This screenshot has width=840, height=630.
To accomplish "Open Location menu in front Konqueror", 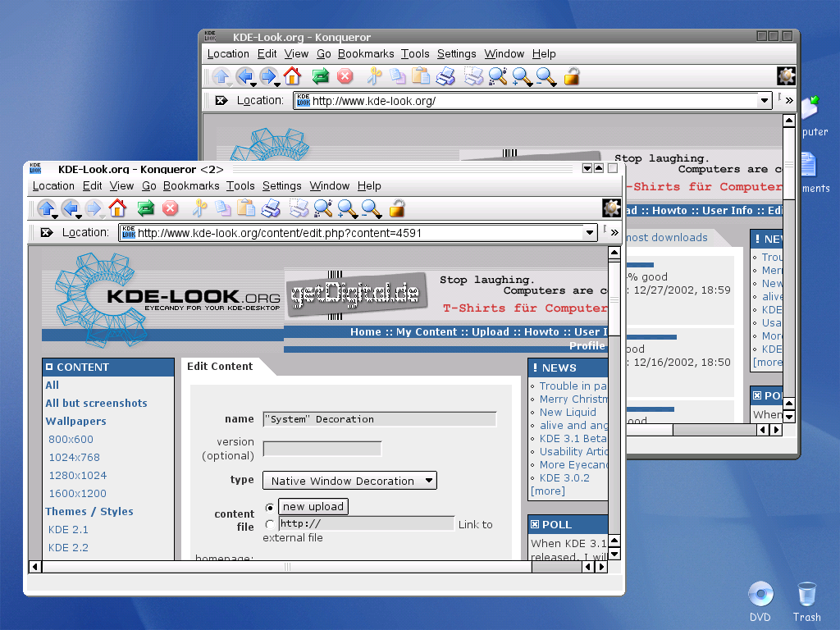I will (x=53, y=186).
